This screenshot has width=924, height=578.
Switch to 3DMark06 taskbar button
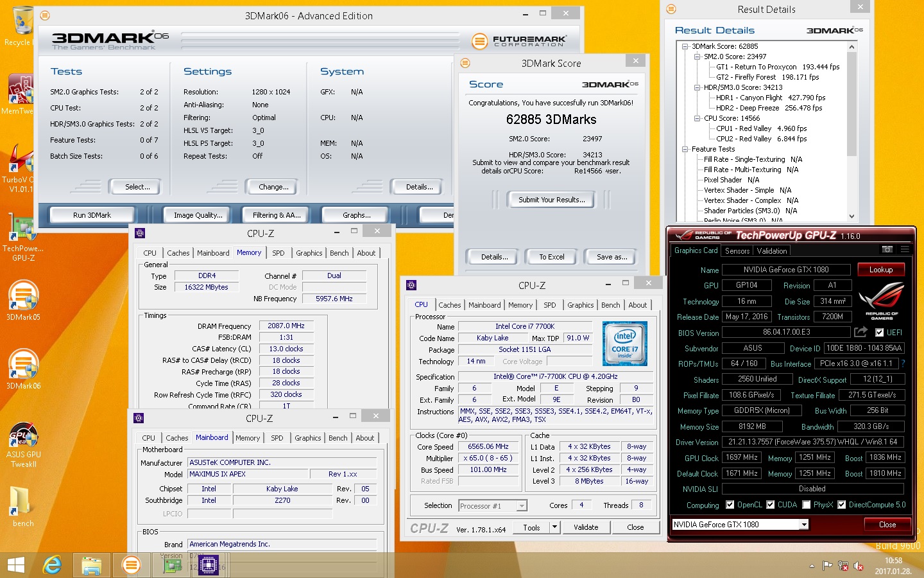[x=131, y=565]
